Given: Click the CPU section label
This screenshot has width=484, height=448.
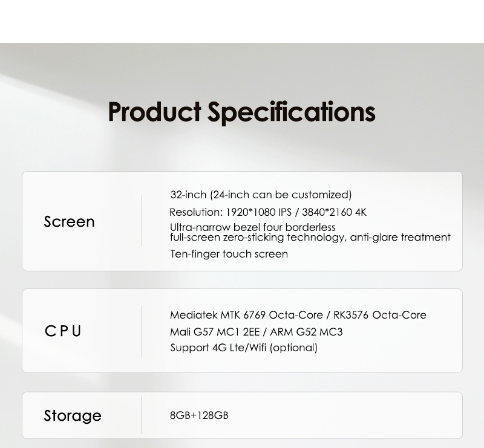Looking at the screenshot, I should pyautogui.click(x=63, y=331).
